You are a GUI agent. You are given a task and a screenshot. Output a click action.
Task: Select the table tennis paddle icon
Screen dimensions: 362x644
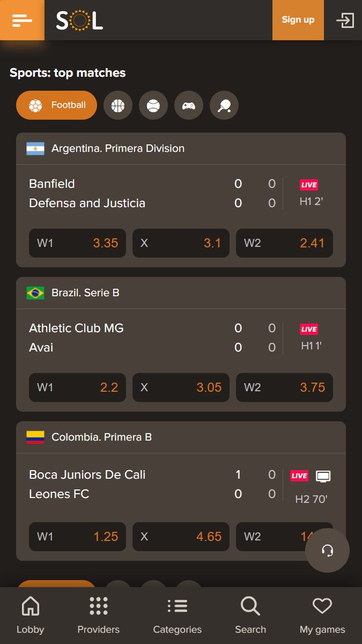coord(224,105)
